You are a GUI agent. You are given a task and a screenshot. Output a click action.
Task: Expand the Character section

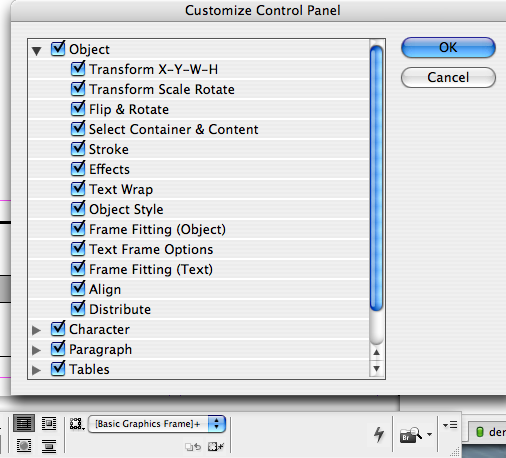(x=36, y=330)
